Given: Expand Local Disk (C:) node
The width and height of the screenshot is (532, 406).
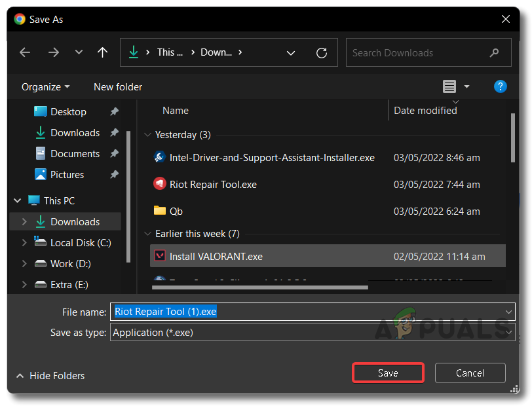Looking at the screenshot, I should tap(24, 243).
